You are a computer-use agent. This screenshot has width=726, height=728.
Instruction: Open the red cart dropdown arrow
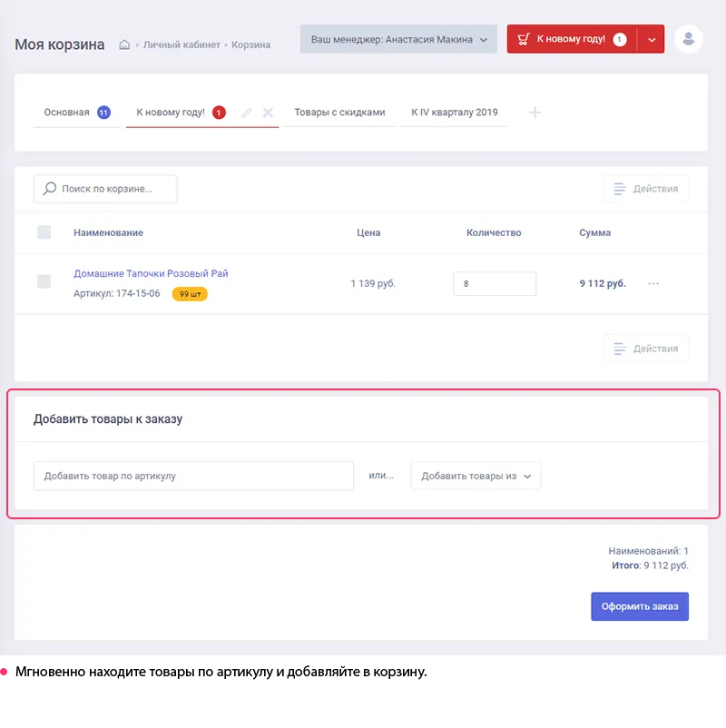coord(652,39)
